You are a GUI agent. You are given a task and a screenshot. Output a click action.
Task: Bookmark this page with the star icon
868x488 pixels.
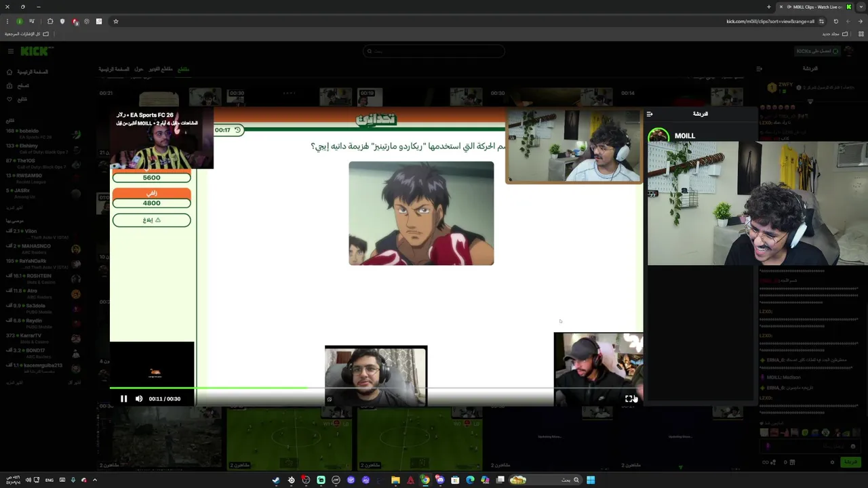(x=116, y=21)
